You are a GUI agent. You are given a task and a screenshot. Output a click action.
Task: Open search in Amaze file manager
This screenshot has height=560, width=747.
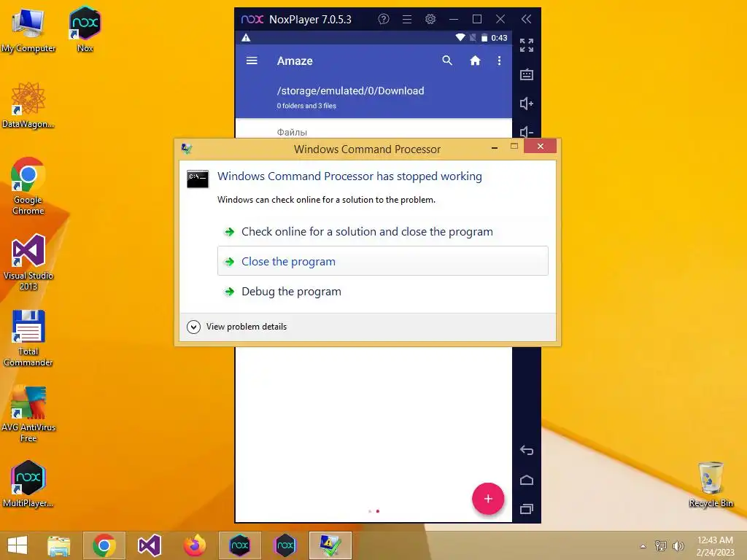447,61
